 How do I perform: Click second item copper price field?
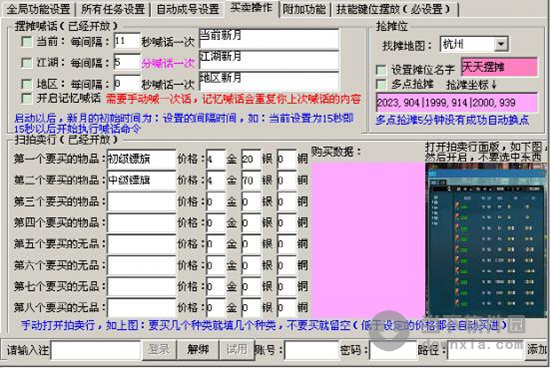point(286,180)
